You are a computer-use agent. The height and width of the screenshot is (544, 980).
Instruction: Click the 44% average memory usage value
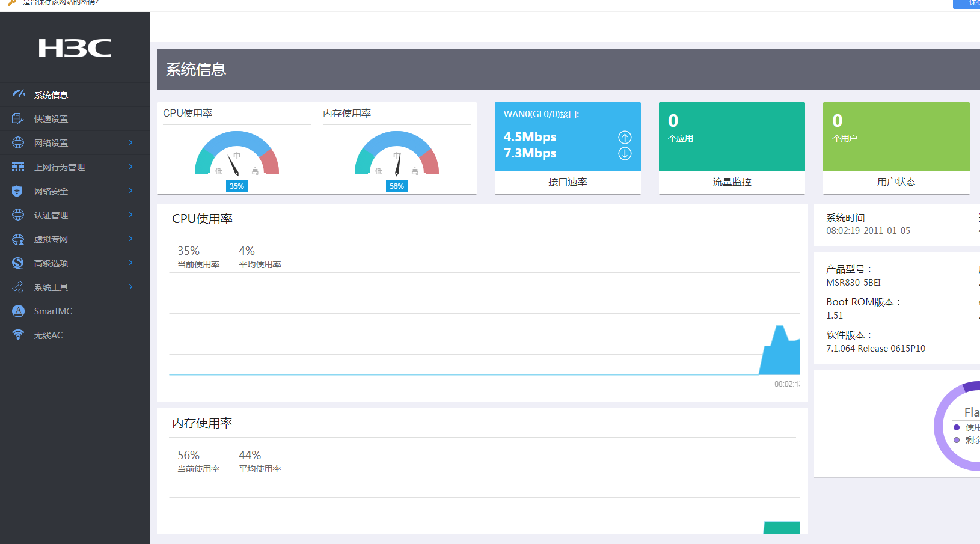coord(250,455)
